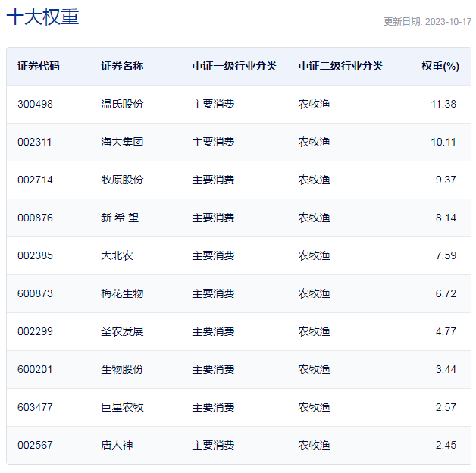
Task: Select security code 002567
Action: (x=35, y=445)
